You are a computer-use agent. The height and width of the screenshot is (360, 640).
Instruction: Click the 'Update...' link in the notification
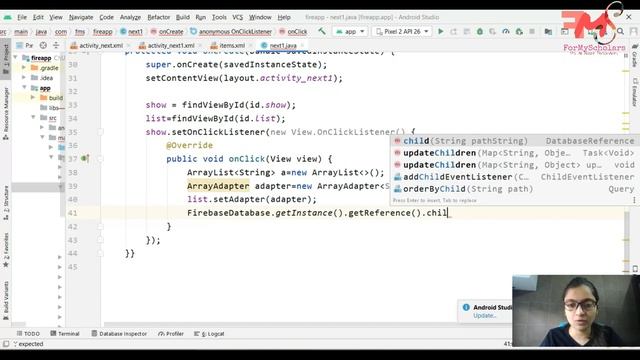pyautogui.click(x=484, y=316)
